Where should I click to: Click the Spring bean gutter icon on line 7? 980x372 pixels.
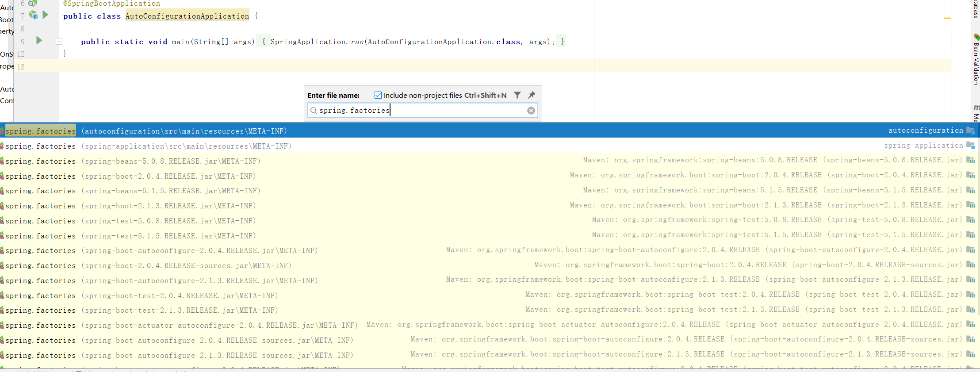[34, 15]
